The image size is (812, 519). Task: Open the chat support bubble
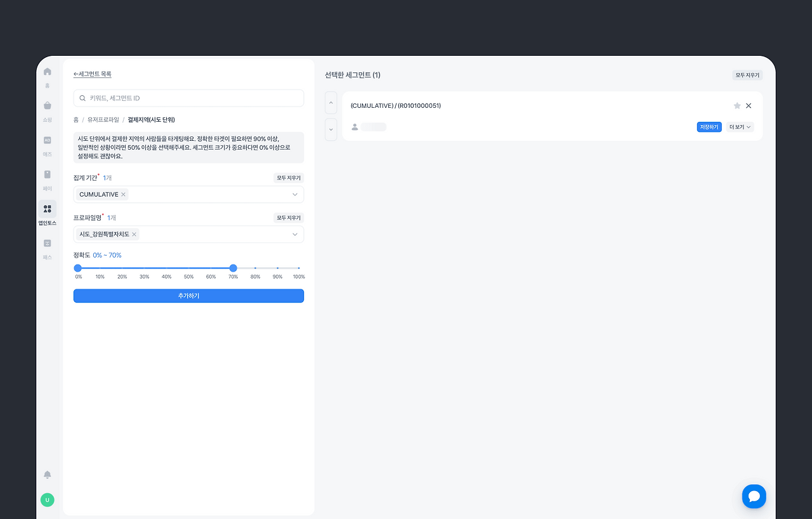click(754, 496)
